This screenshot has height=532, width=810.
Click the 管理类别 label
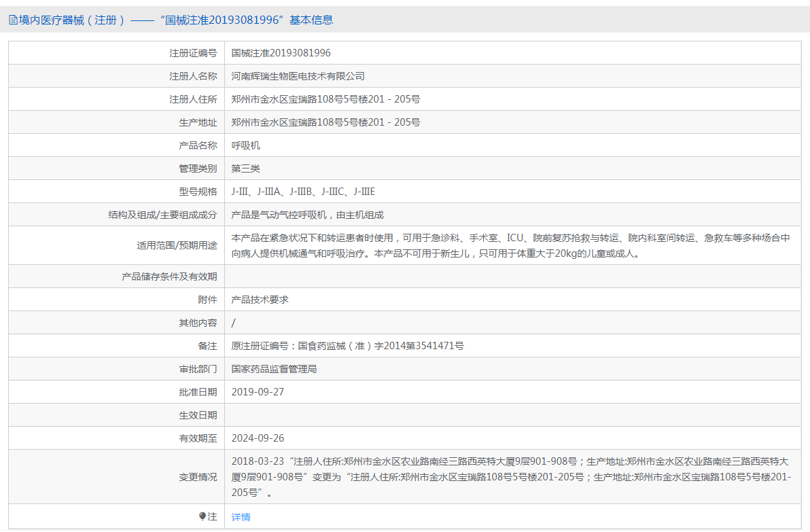(x=198, y=169)
